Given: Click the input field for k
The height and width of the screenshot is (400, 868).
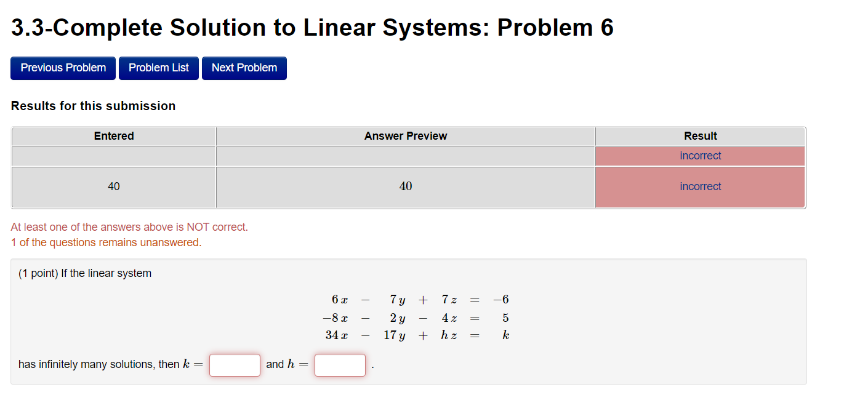Looking at the screenshot, I should click(x=235, y=365).
